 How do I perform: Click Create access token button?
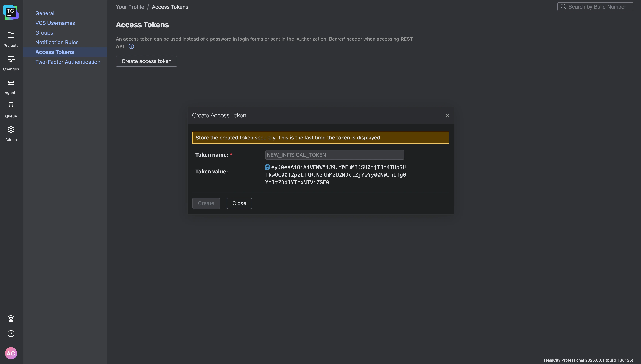146,61
